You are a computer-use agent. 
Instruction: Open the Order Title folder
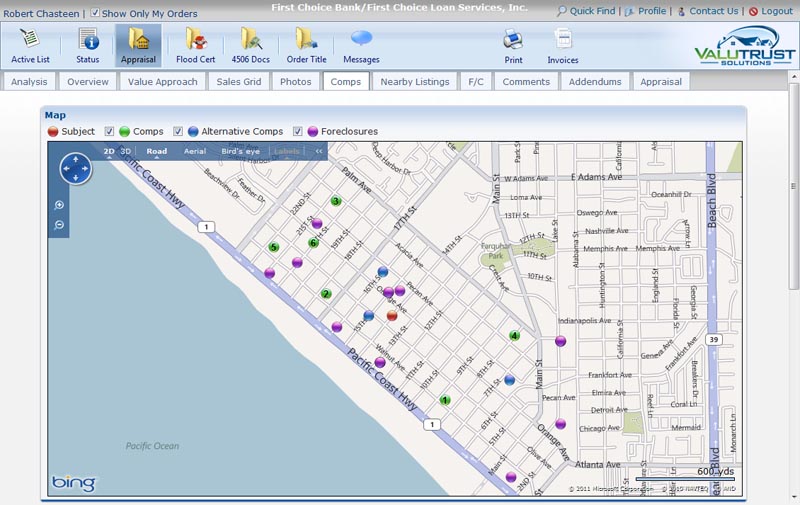(306, 41)
